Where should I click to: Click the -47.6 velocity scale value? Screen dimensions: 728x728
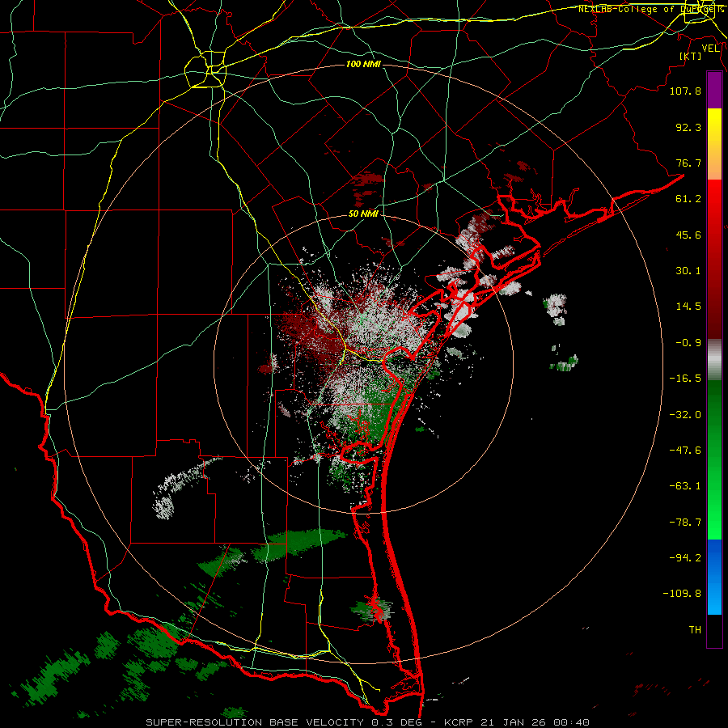coord(685,451)
